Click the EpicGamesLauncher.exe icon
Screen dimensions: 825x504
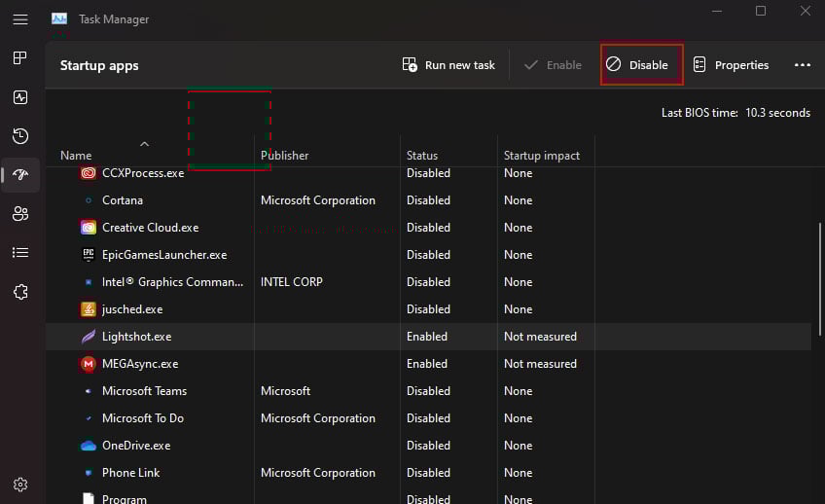[x=89, y=255]
